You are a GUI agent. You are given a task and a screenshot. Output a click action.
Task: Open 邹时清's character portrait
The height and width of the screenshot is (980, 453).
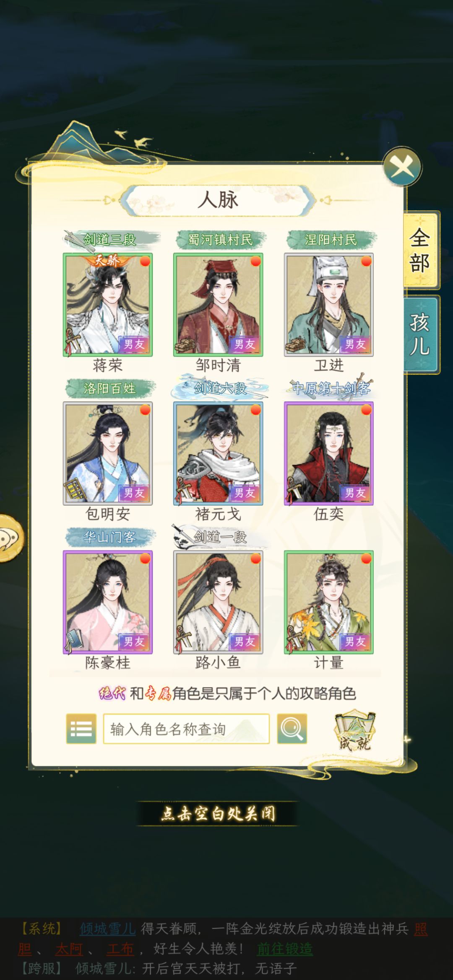[218, 305]
